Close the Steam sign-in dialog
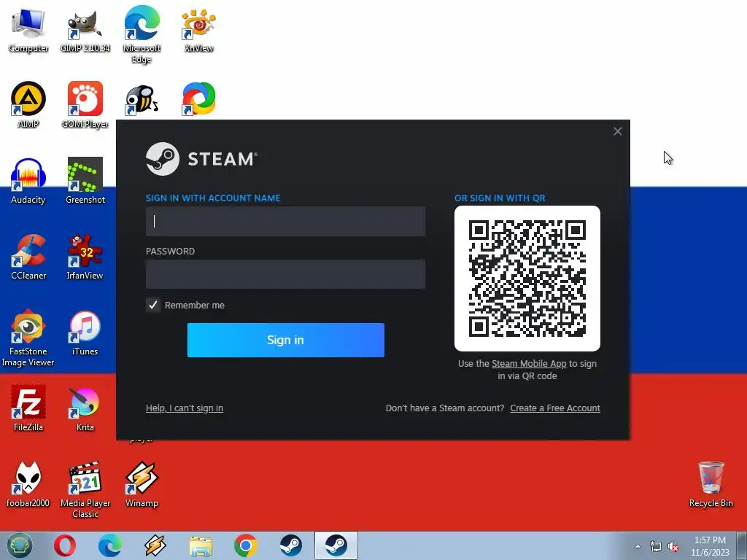747x560 pixels. pyautogui.click(x=617, y=131)
